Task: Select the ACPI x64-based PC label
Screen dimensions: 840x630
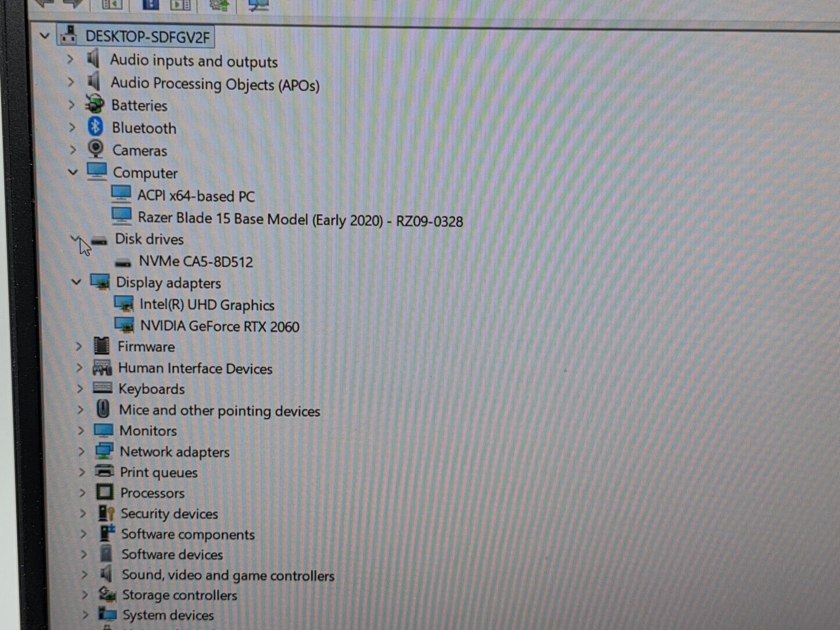Action: coord(196,196)
